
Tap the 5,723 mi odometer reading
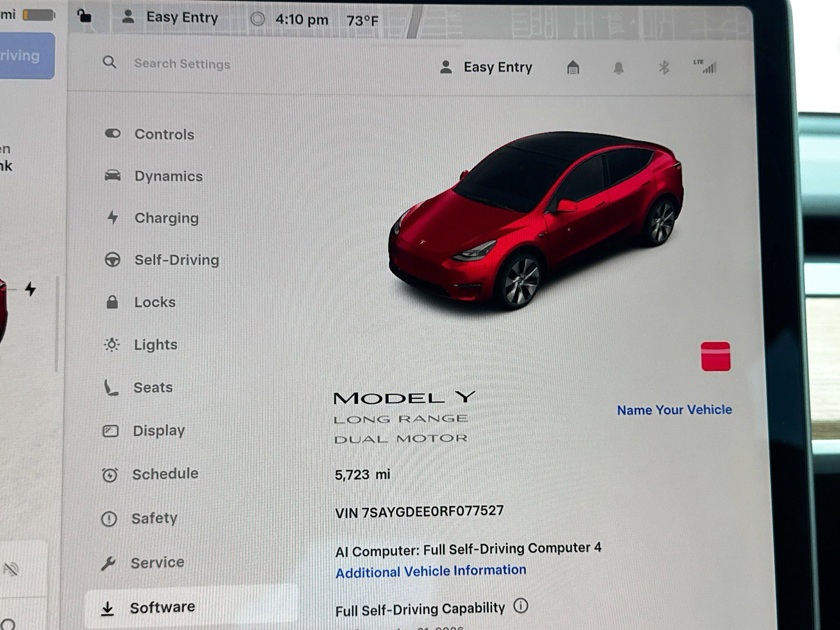362,475
